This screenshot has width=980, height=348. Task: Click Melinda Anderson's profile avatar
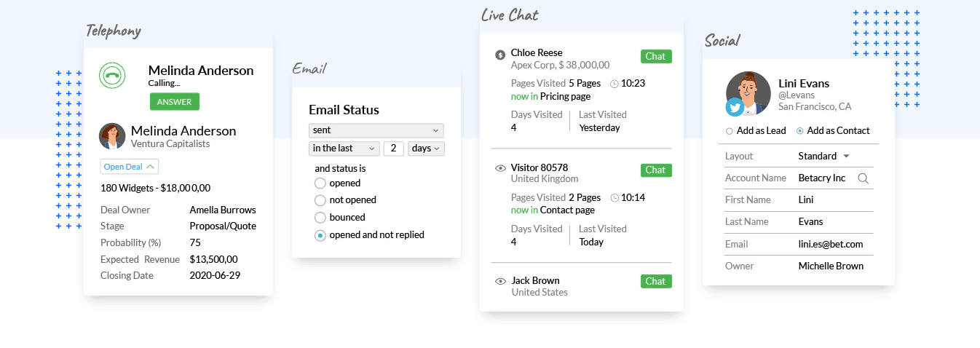coord(112,136)
